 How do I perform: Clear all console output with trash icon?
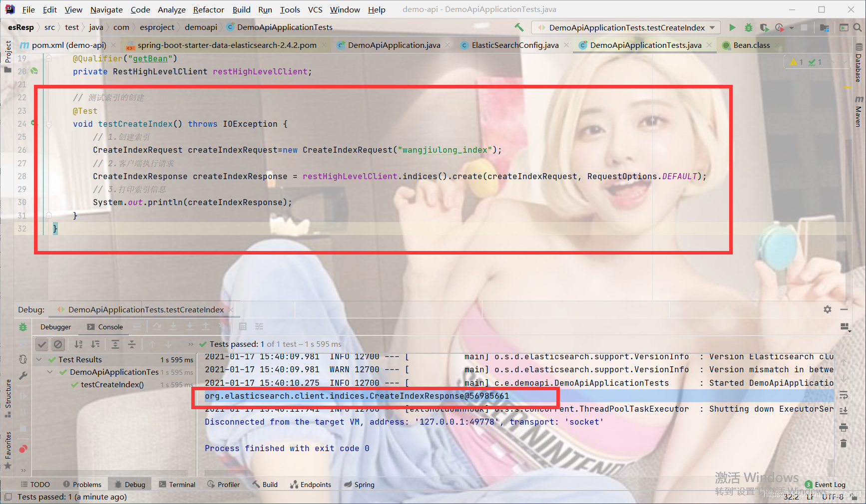pyautogui.click(x=844, y=443)
